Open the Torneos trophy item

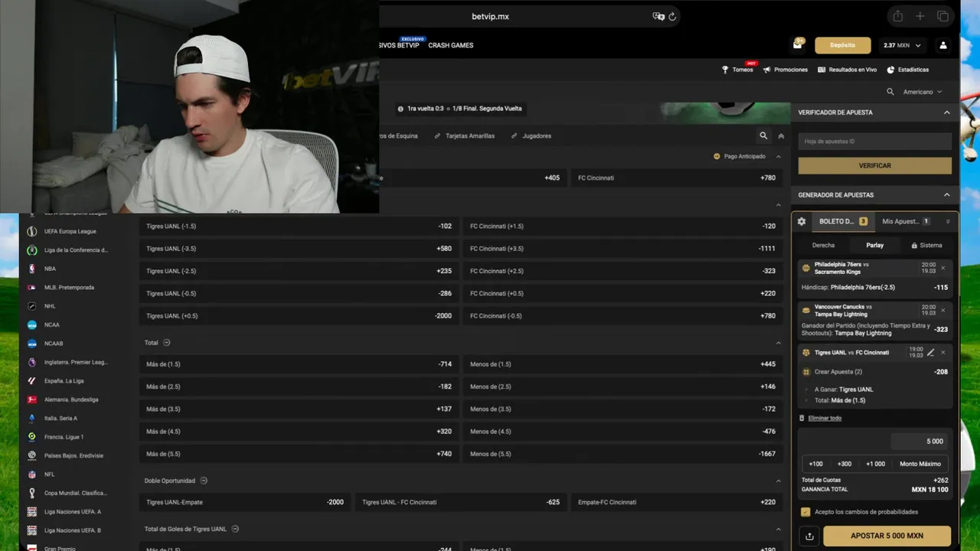tap(737, 70)
